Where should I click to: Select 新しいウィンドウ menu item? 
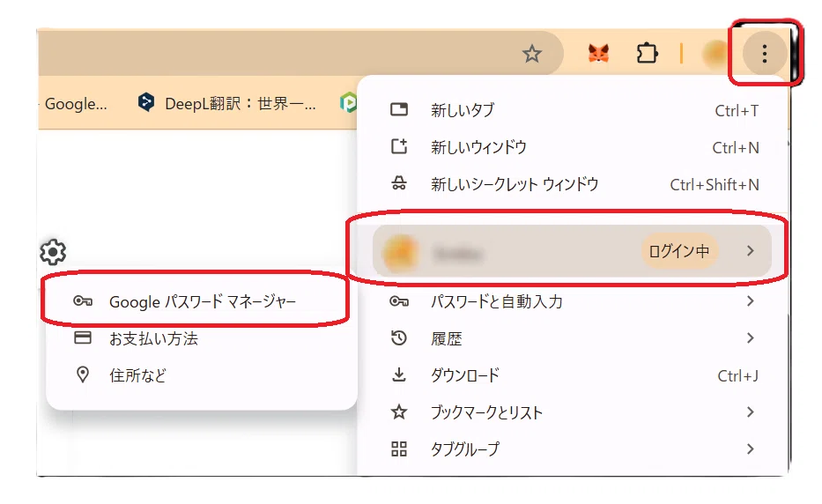tap(574, 147)
